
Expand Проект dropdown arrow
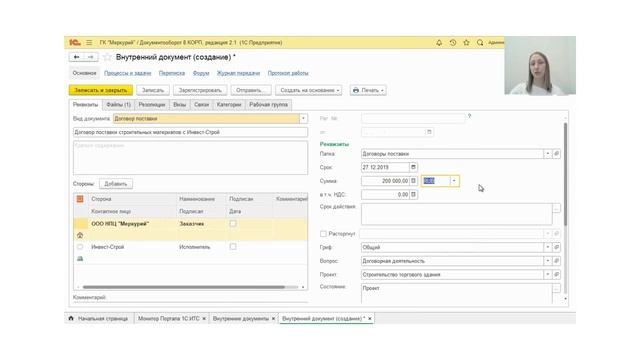(548, 274)
